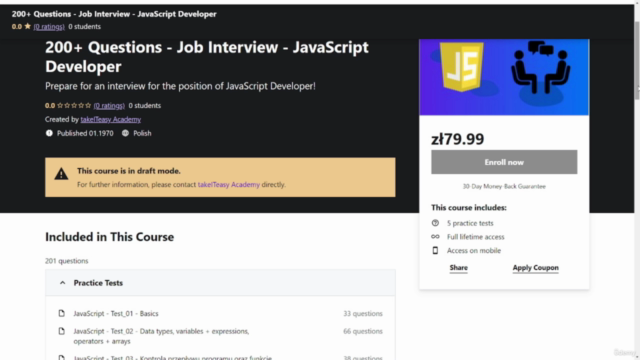Click the sticky header course title
Image resolution: width=640 pixels, height=360 pixels.
[x=114, y=14]
